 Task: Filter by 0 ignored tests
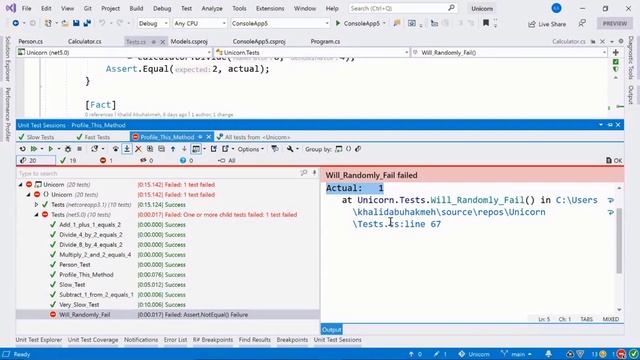click(146, 160)
